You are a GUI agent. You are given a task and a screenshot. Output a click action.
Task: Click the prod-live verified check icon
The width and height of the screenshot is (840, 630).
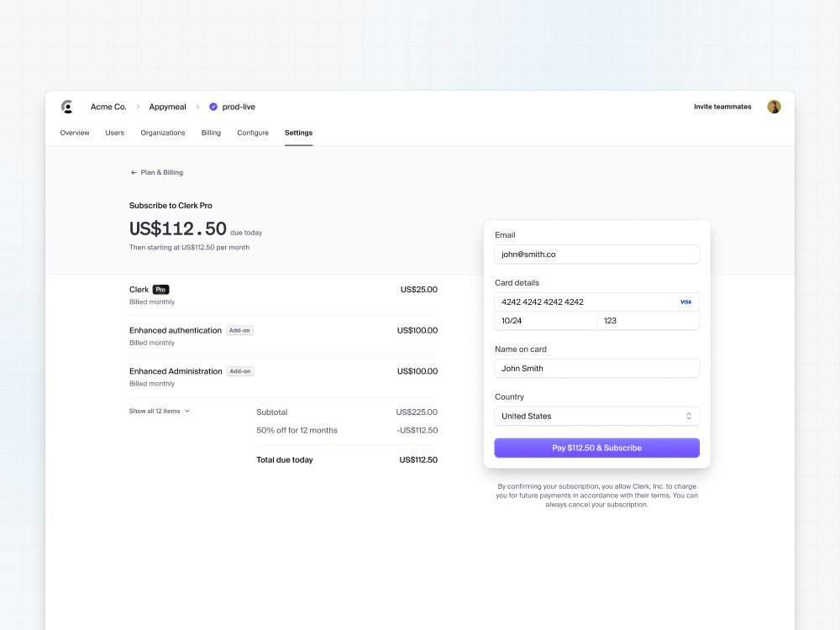click(213, 107)
